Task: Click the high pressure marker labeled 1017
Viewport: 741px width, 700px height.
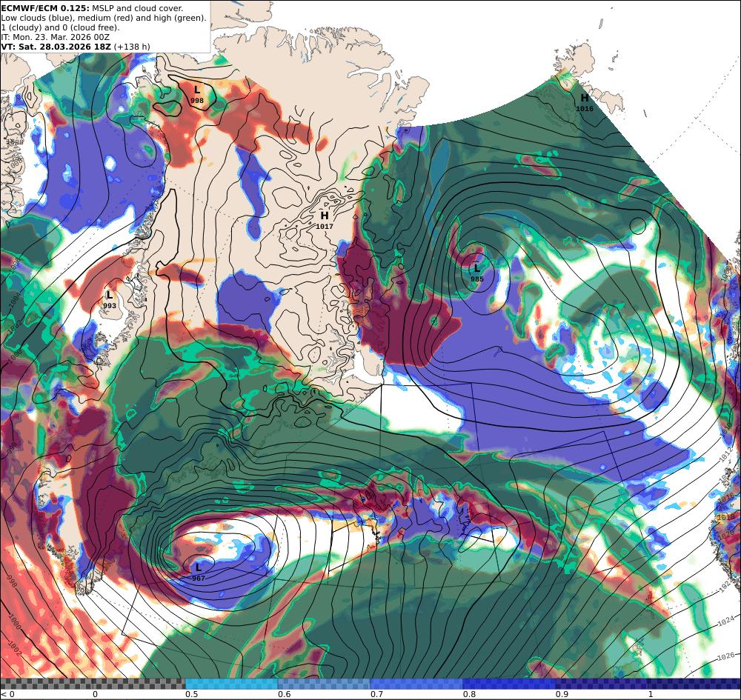Action: pos(325,220)
